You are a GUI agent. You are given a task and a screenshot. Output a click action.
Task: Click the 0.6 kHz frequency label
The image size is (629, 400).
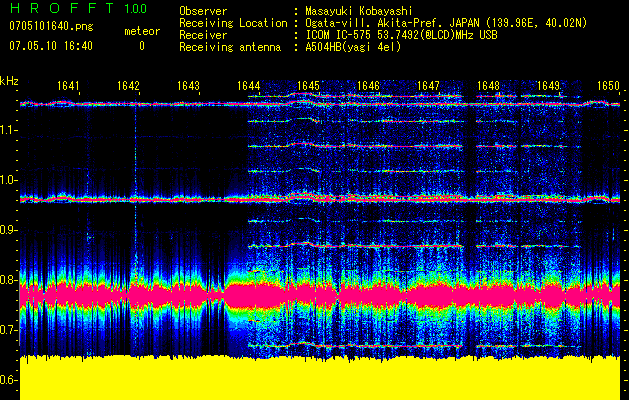8,380
